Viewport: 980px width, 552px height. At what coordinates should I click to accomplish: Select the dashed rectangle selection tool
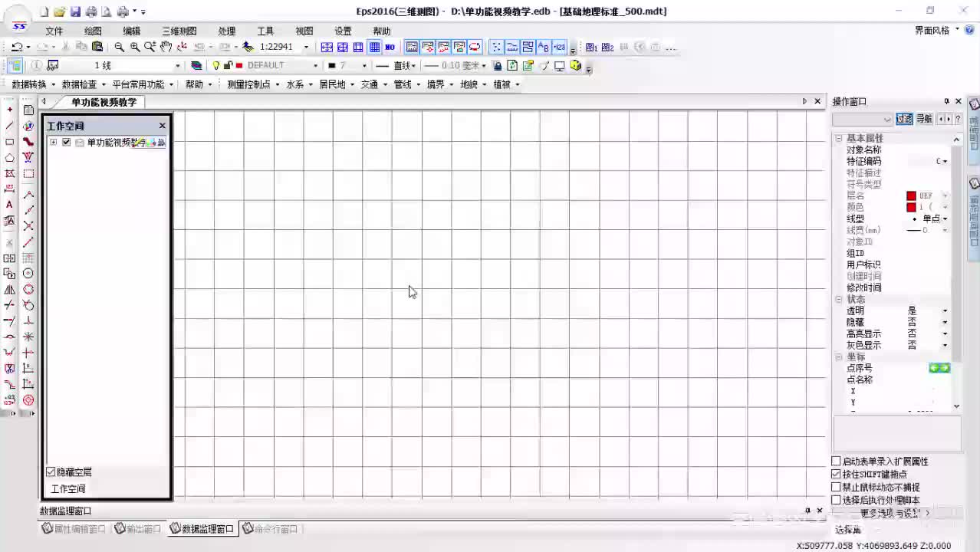[28, 174]
